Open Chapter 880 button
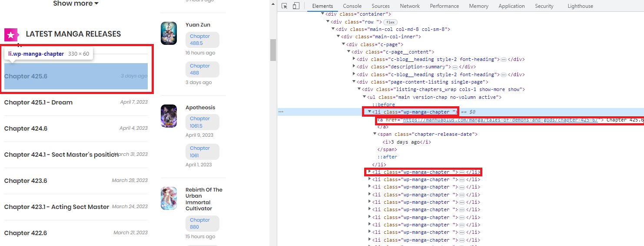 pyautogui.click(x=202, y=223)
